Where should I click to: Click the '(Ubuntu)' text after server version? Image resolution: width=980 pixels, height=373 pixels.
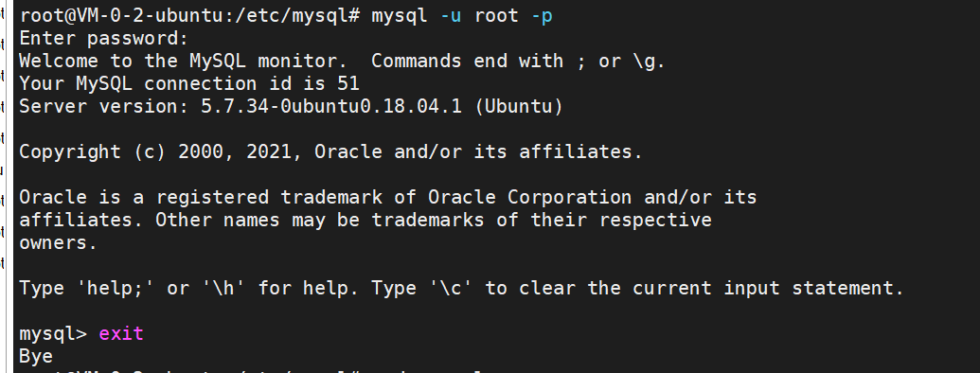(519, 107)
